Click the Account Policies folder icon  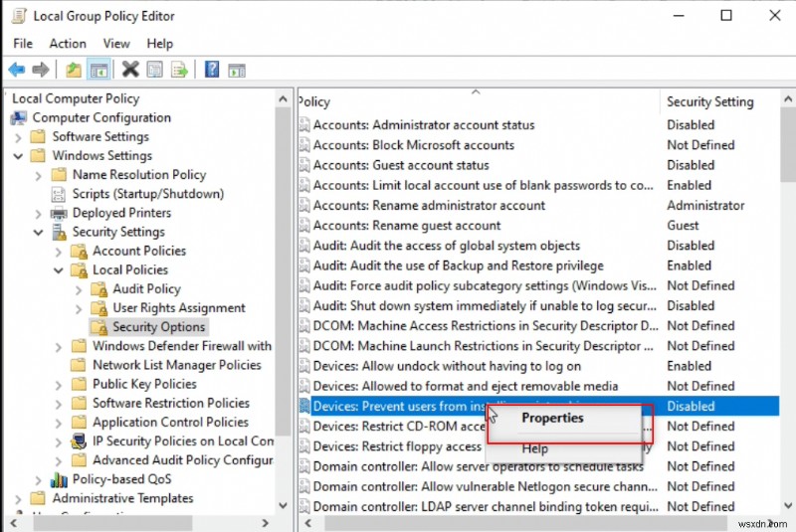(x=79, y=251)
